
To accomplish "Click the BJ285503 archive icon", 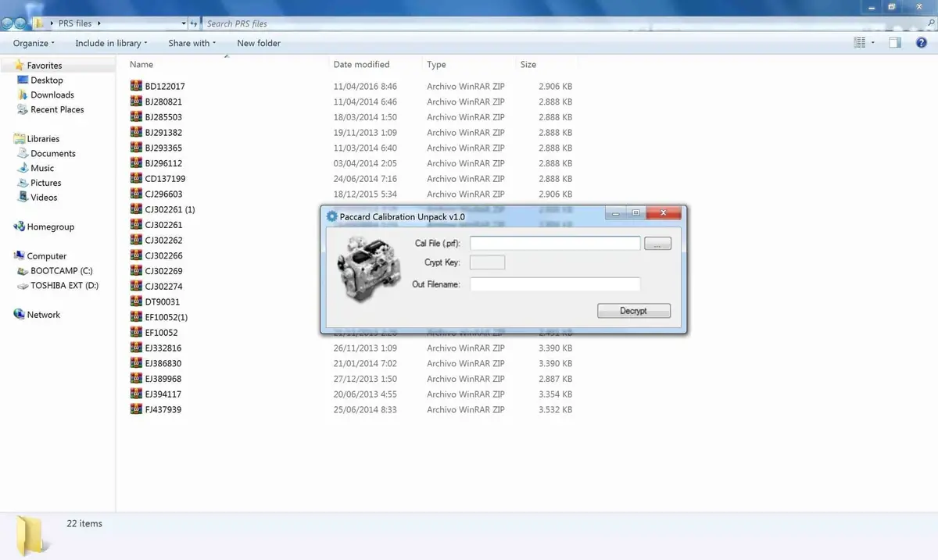I will [x=136, y=117].
